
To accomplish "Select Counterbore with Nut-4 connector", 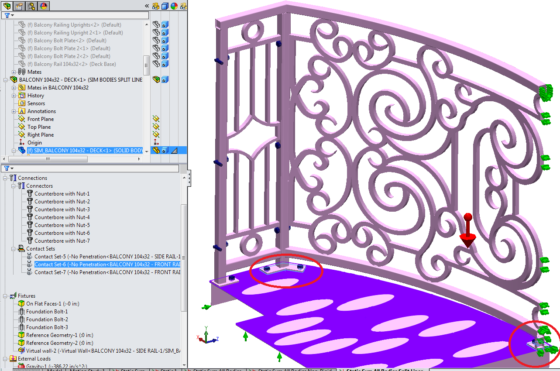I will (x=62, y=217).
